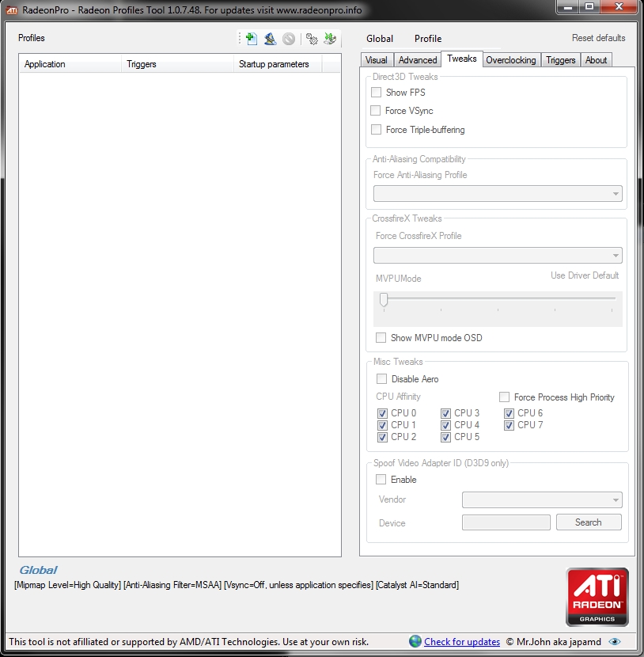Image resolution: width=644 pixels, height=657 pixels.
Task: Click the Application column header
Action: (70, 64)
